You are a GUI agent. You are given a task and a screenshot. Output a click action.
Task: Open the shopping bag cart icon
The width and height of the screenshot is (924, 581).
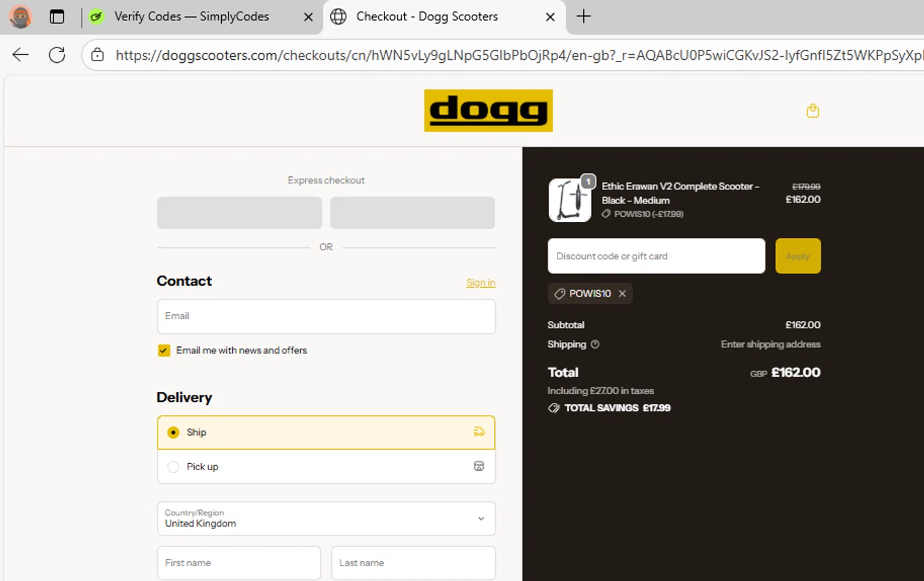pyautogui.click(x=813, y=111)
